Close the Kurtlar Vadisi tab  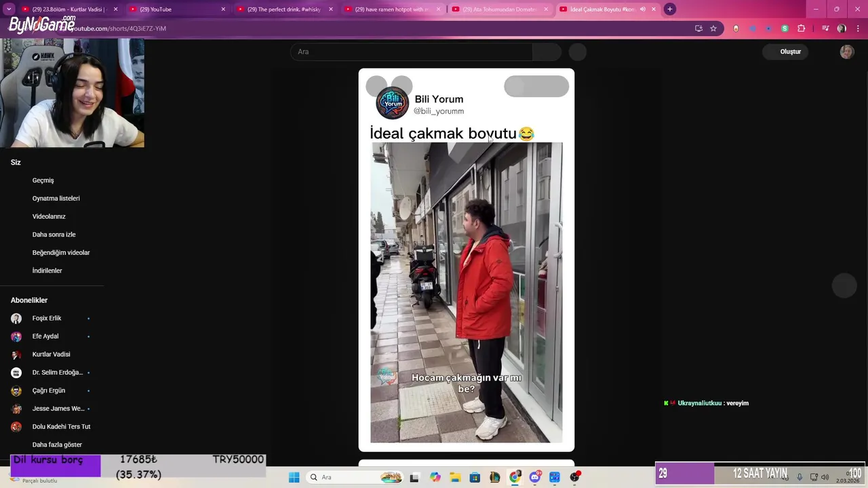[115, 9]
